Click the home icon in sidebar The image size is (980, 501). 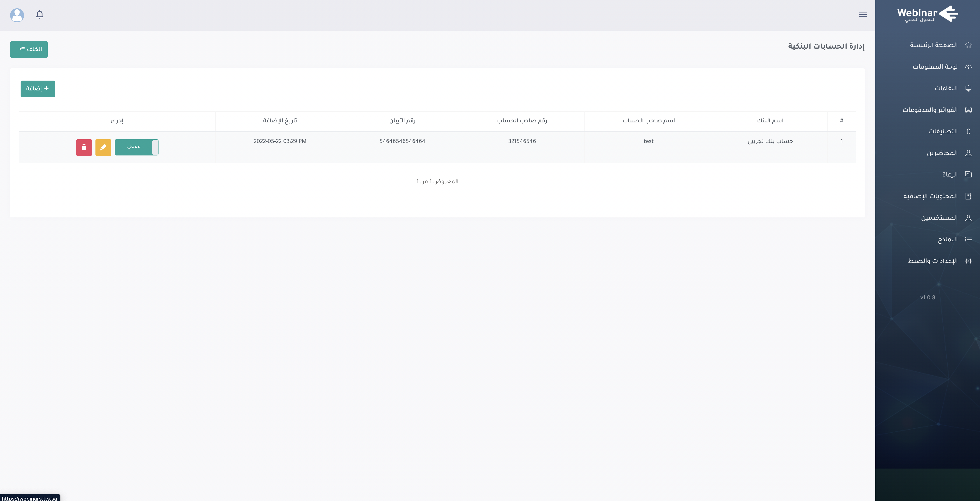pos(969,45)
